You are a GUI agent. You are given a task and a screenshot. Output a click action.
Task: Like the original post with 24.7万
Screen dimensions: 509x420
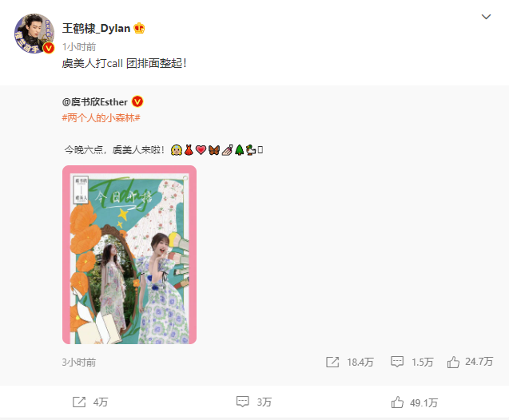pyautogui.click(x=453, y=362)
